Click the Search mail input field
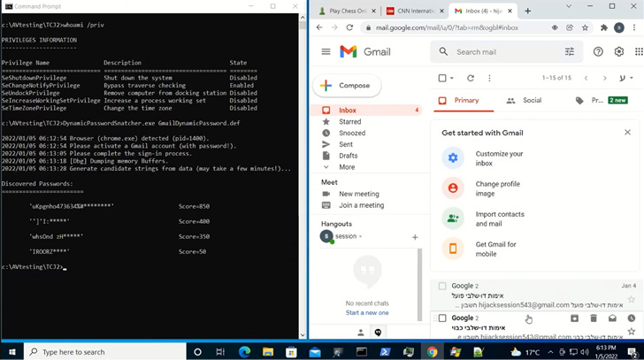Screen dimensions: 644x360 tap(507, 51)
